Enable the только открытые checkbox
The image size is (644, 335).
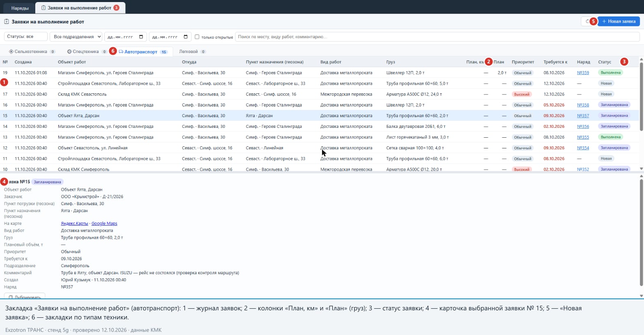coord(197,37)
